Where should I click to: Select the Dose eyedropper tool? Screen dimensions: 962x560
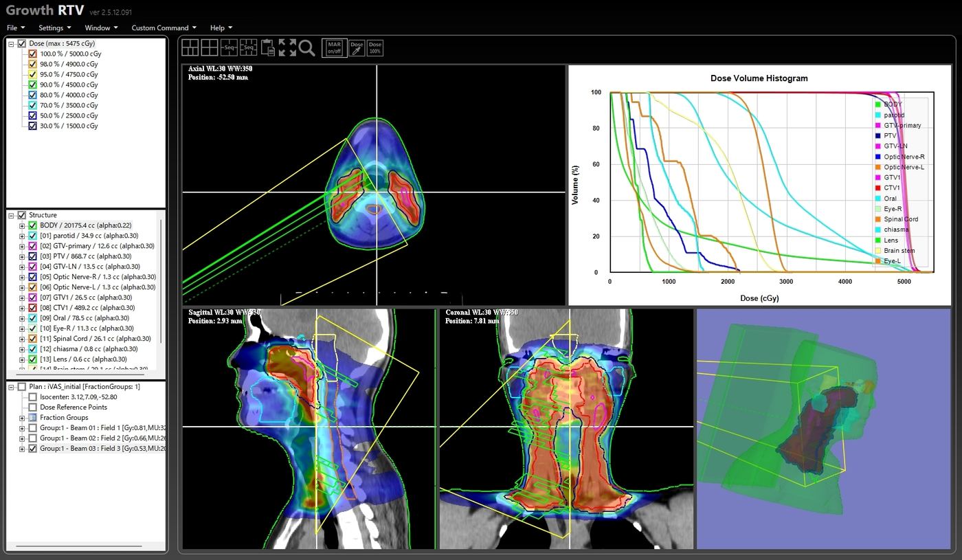(357, 47)
